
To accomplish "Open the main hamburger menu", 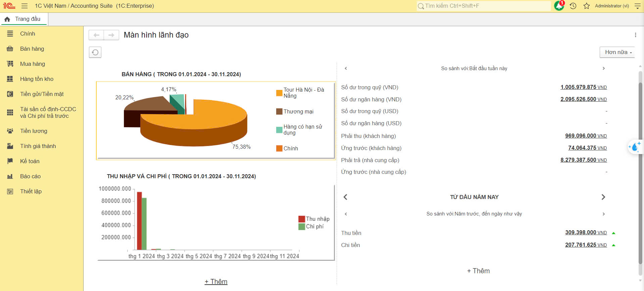I will (x=24, y=6).
